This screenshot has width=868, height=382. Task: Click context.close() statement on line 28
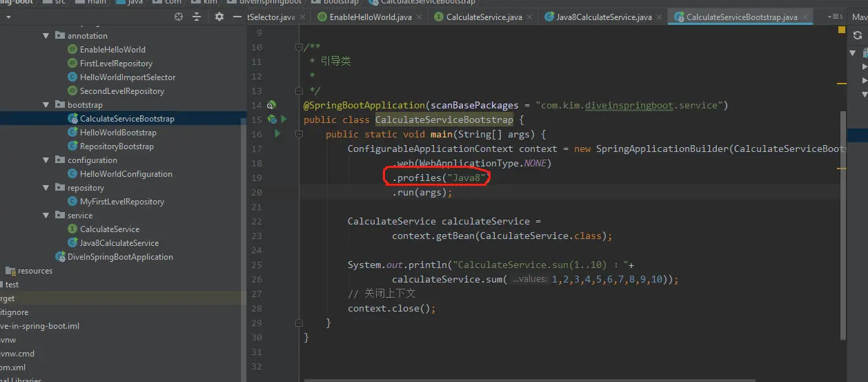tap(392, 308)
